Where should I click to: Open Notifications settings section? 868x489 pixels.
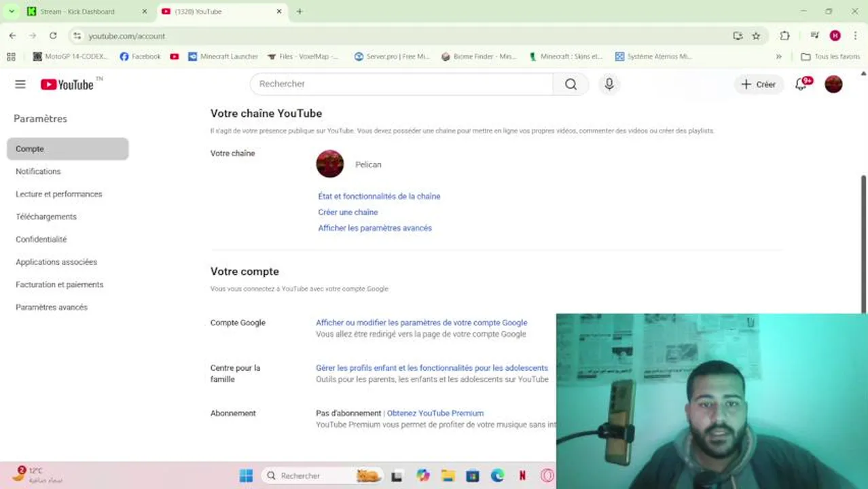tap(38, 171)
